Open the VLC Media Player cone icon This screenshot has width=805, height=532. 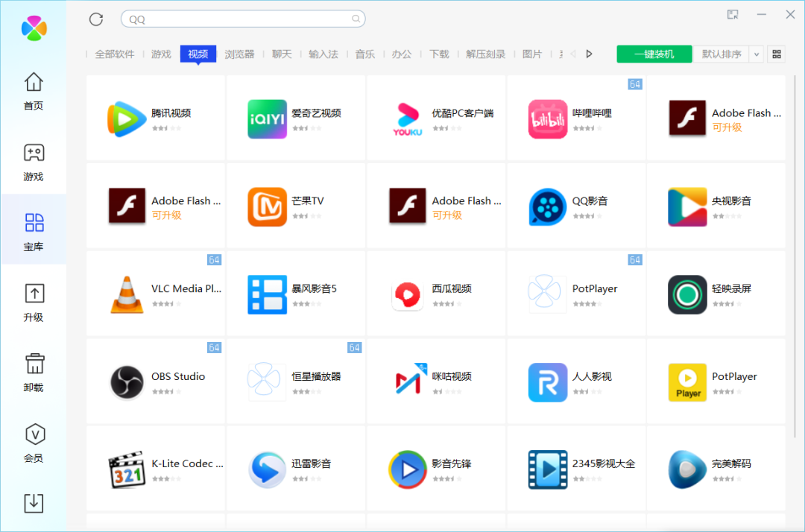click(127, 294)
